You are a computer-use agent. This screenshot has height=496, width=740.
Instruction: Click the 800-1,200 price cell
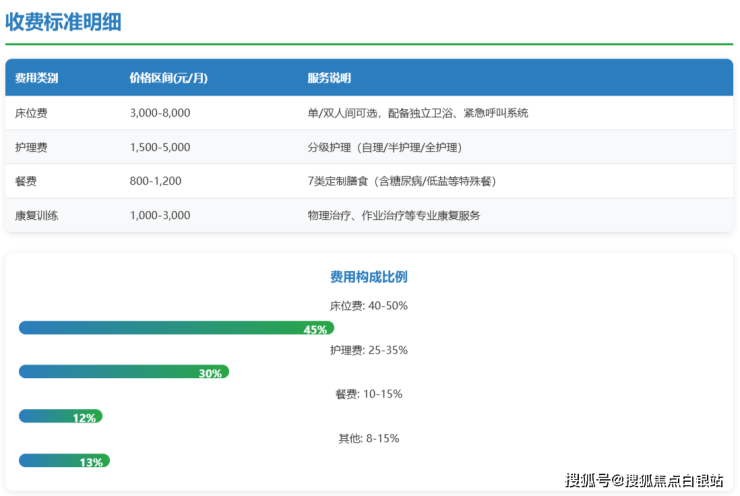point(155,181)
